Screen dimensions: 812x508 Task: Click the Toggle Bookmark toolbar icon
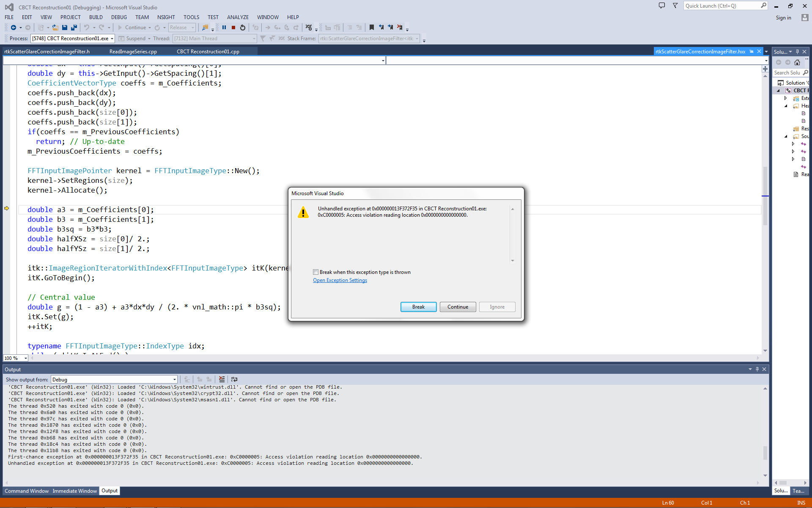[372, 28]
